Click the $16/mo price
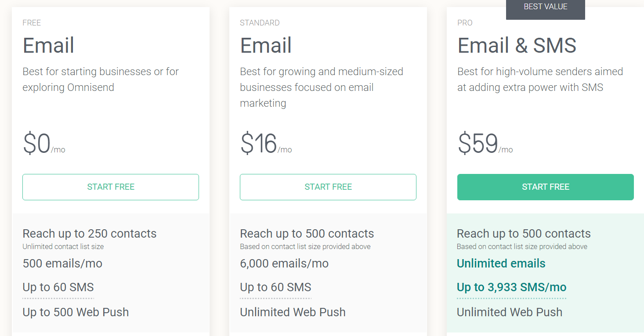Screen dimensions: 644x336 tap(265, 144)
